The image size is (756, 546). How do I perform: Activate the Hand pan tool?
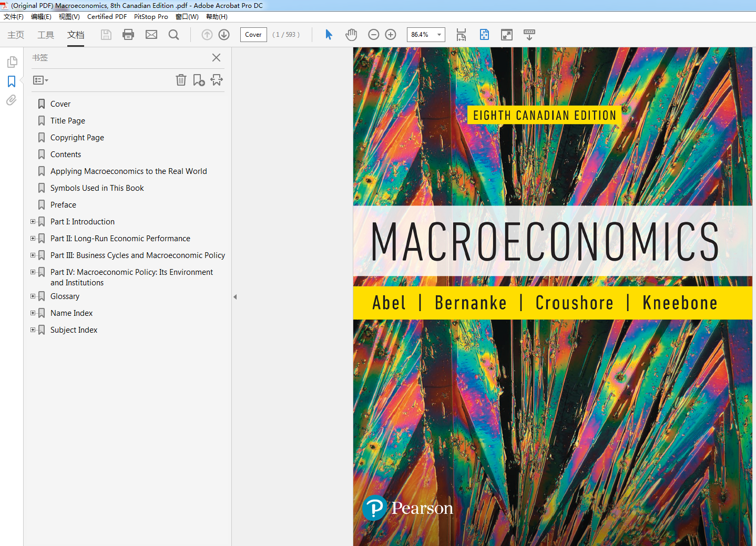pyautogui.click(x=351, y=35)
